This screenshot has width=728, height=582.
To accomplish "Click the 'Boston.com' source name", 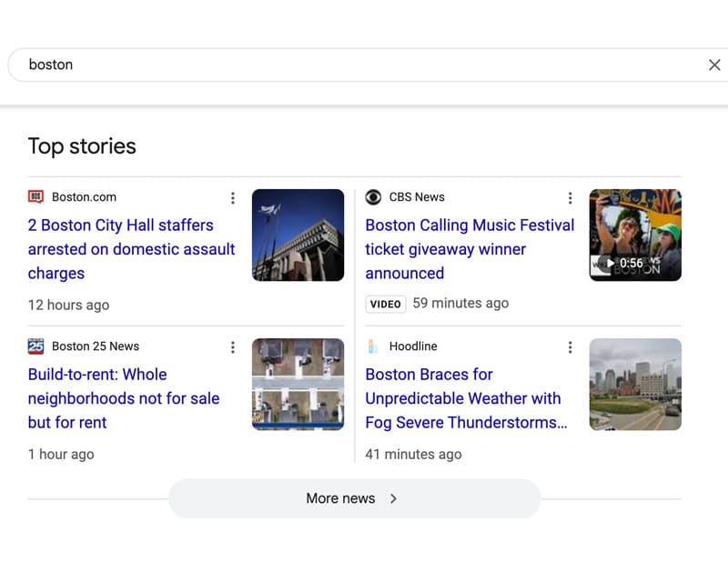I will [x=84, y=196].
